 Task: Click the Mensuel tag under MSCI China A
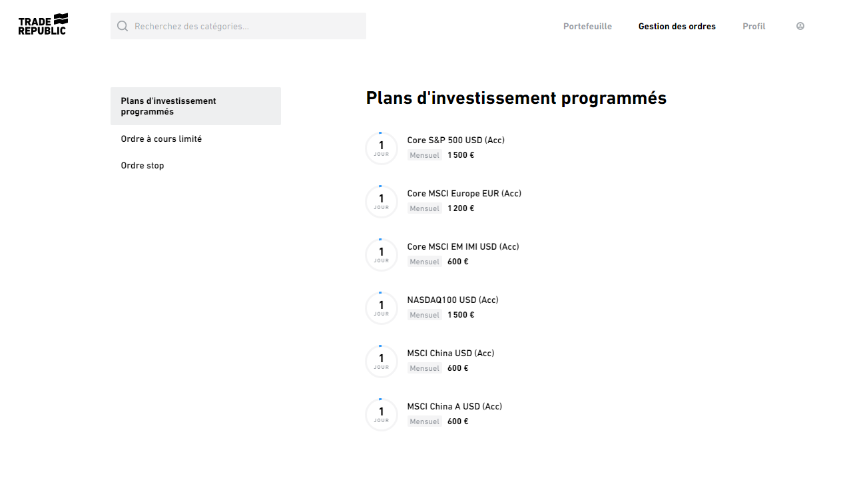coord(425,421)
